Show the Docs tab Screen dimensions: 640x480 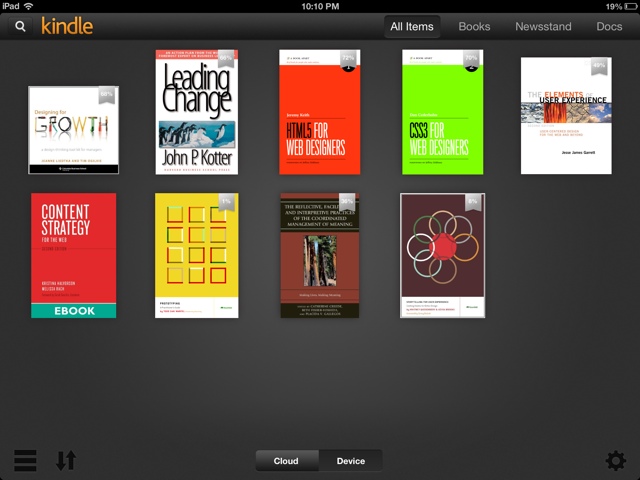click(609, 27)
